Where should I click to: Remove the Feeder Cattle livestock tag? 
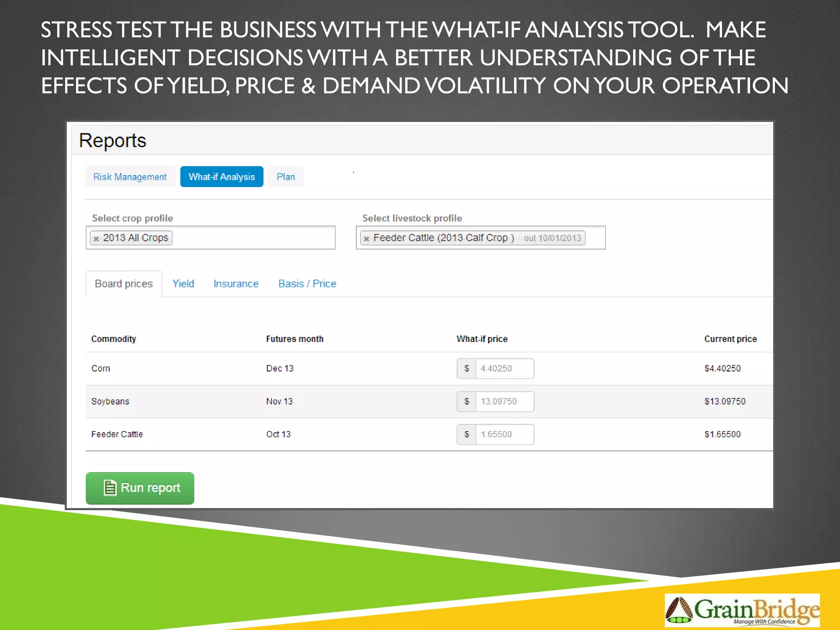[x=367, y=239]
